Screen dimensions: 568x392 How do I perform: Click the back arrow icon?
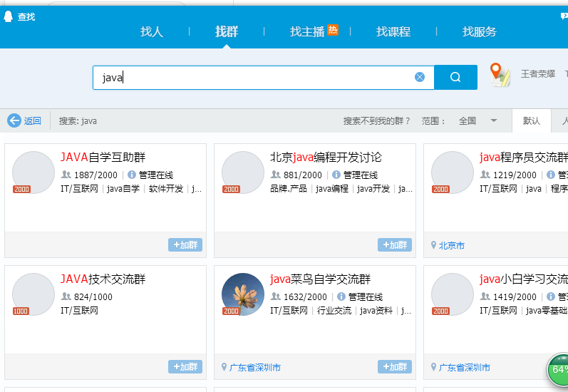[14, 120]
